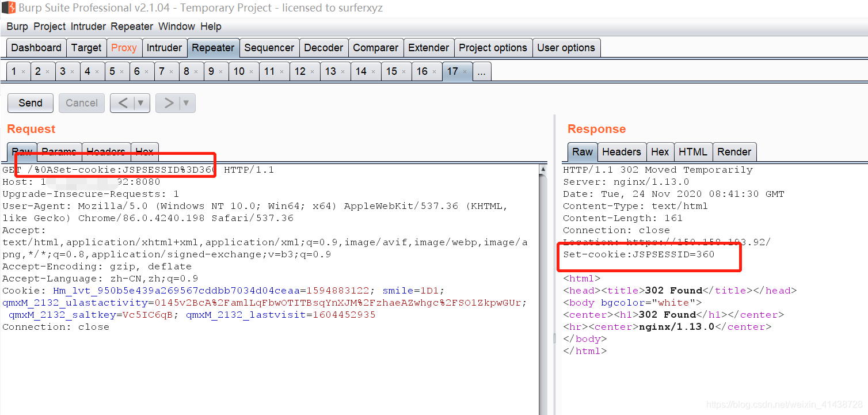Switch to the Intruder tool tab
This screenshot has height=415, width=868.
(164, 48)
